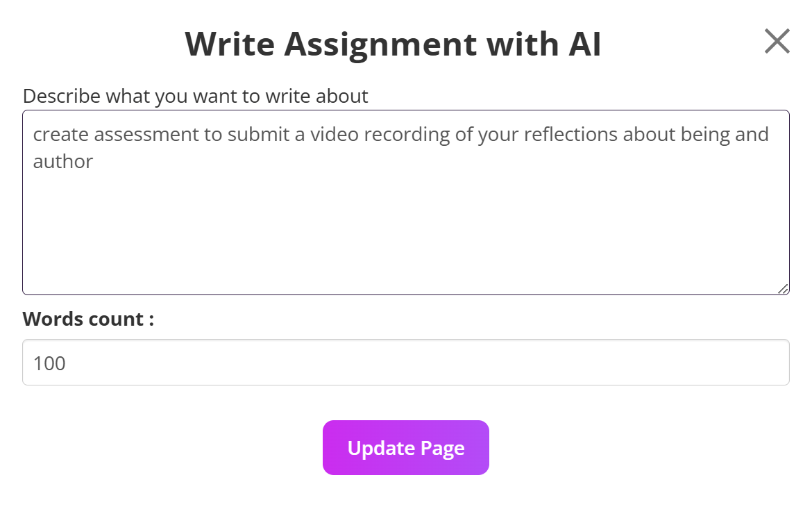The height and width of the screenshot is (523, 812).
Task: Click the word 'author' in the description
Action: coord(62,162)
